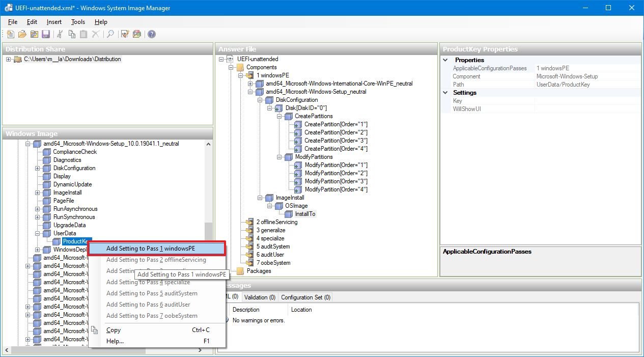Click the Create Configuration Set toolbar icon

136,34
